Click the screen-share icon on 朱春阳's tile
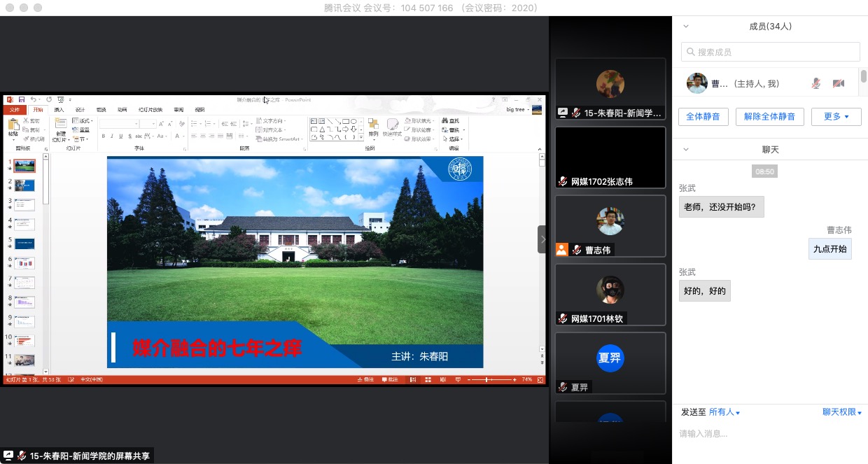868x464 pixels. [x=562, y=113]
